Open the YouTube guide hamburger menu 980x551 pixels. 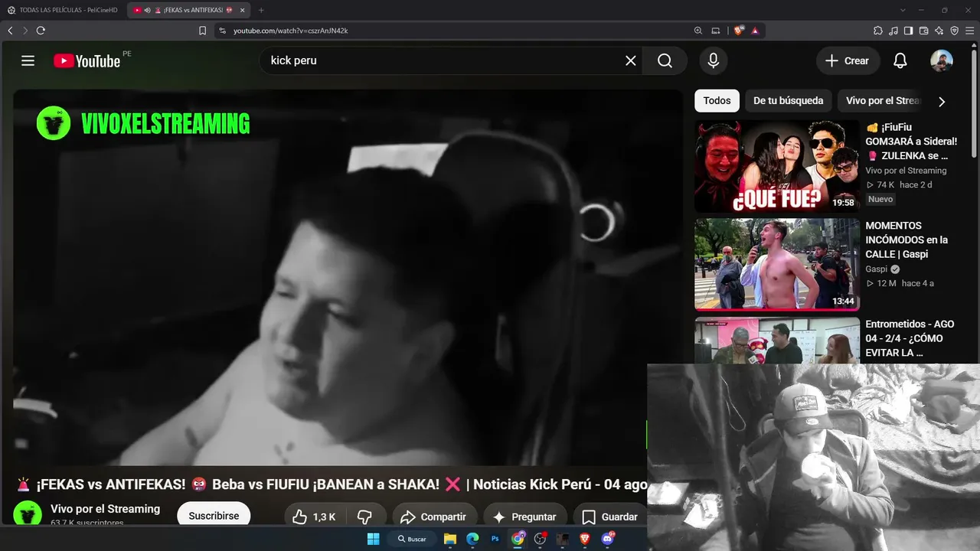point(28,60)
